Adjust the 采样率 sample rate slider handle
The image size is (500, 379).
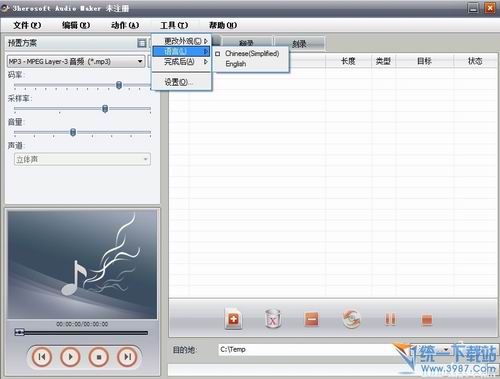(105, 109)
